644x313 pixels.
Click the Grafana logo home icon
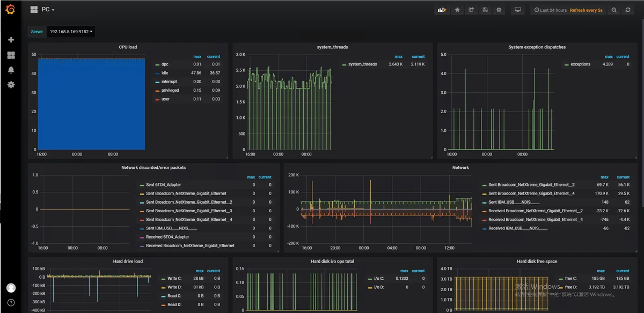point(10,10)
